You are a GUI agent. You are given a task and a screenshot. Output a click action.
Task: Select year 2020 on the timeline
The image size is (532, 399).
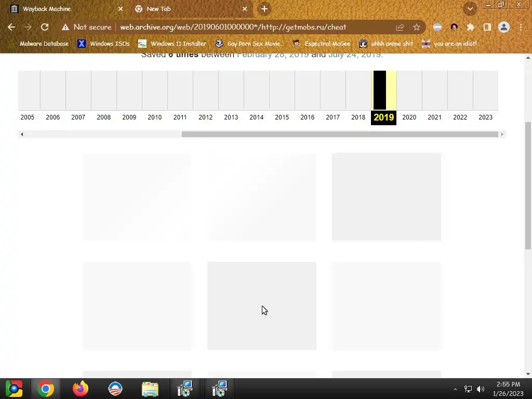click(x=409, y=117)
